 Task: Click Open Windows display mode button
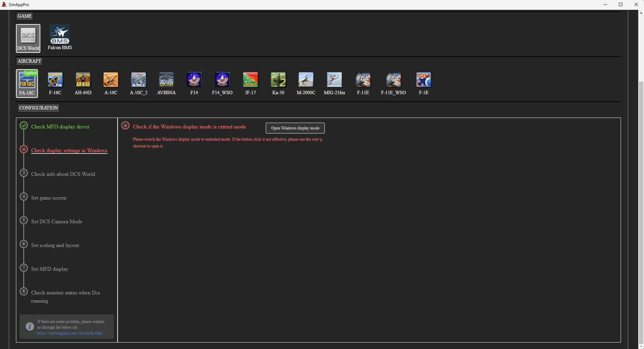295,128
